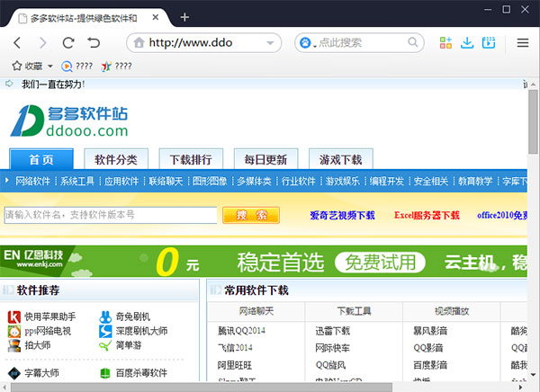Open the 暴风影音 link
540x392 pixels.
coord(430,331)
